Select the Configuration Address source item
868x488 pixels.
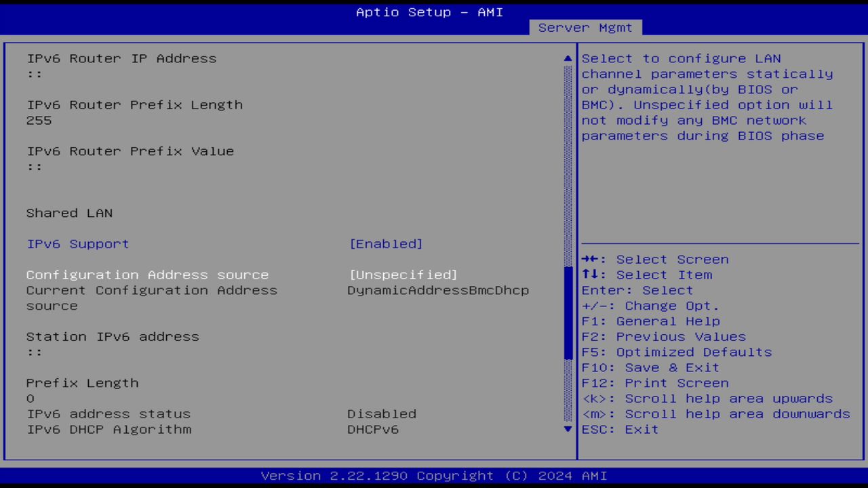(147, 274)
